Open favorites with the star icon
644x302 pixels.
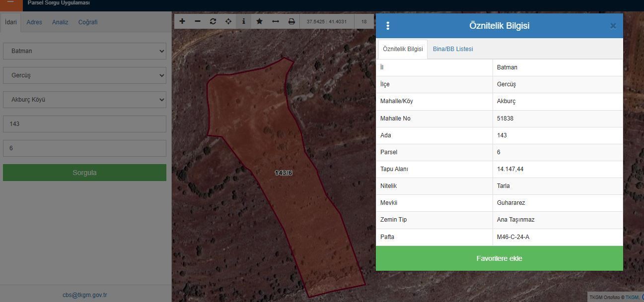(x=259, y=21)
